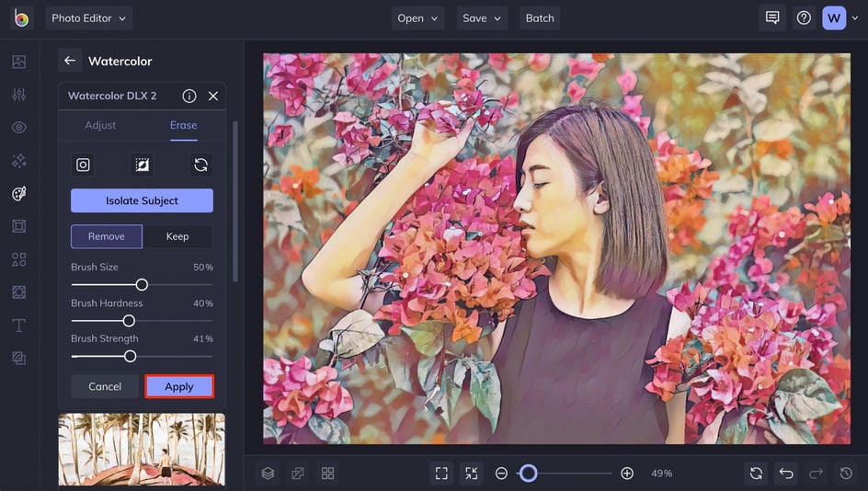Click the reset erase icon
The width and height of the screenshot is (868, 491).
tap(200, 165)
